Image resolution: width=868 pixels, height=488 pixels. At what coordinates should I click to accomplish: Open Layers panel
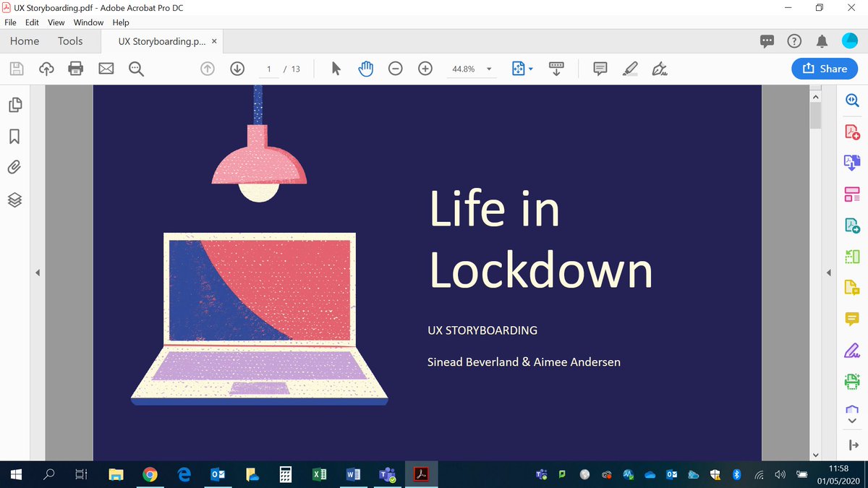14,200
